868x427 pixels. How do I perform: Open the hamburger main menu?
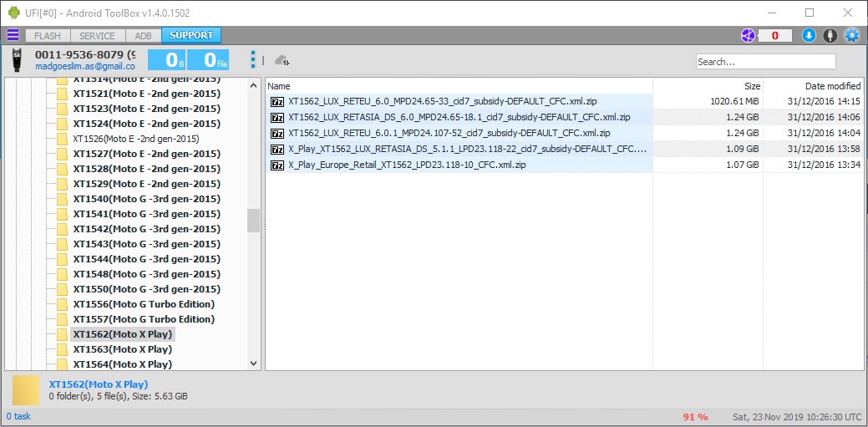(x=13, y=35)
